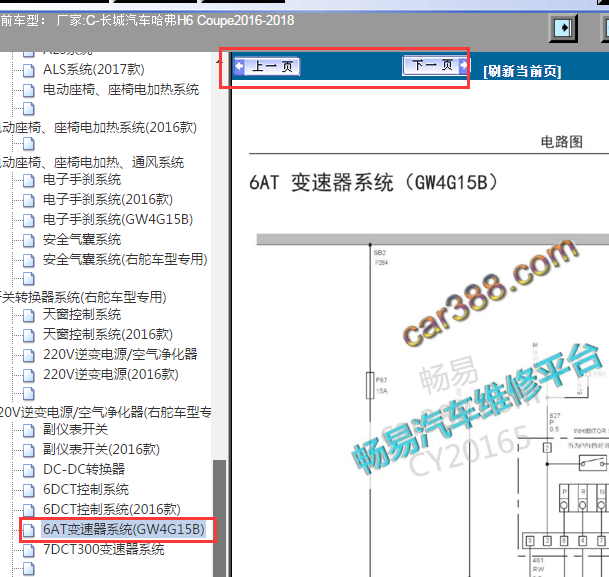
Task: Open 天窗控制系统(2016款) tree item
Action: tap(108, 334)
